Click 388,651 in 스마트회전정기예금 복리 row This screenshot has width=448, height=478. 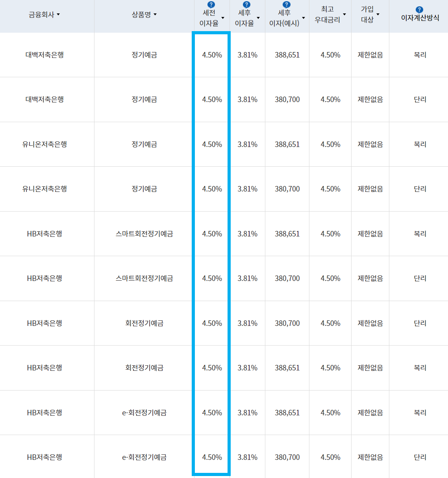click(287, 234)
